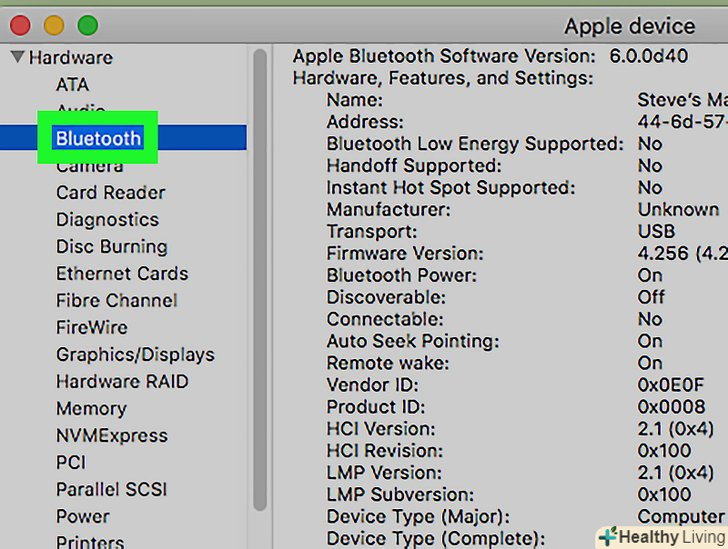728x549 pixels.
Task: Click the Auto Seek Pointing label
Action: coord(413,341)
